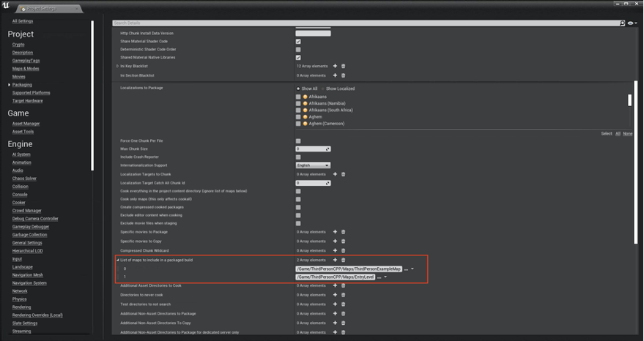Add a map to the packaged build list
The image size is (644, 341).
pos(335,261)
